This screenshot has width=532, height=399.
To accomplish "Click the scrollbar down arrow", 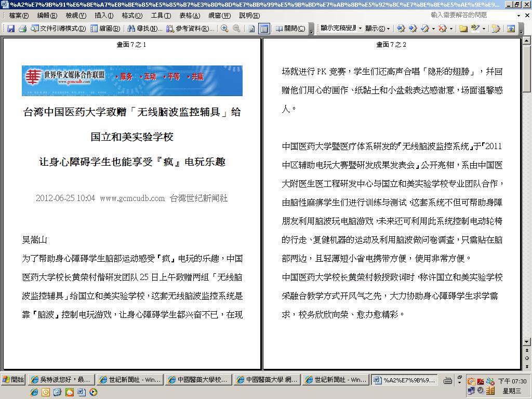I will [x=527, y=342].
